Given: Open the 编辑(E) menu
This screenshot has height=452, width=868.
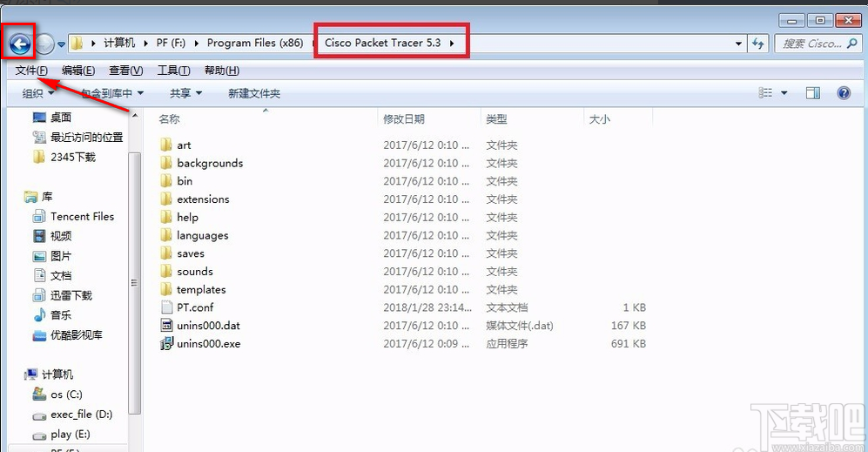Looking at the screenshot, I should [x=78, y=71].
